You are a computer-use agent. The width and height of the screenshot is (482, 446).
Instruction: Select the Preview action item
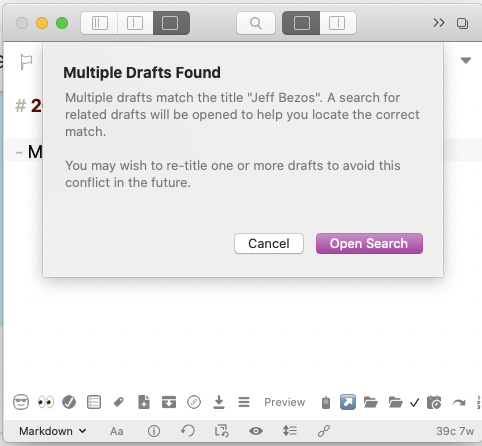(x=285, y=402)
